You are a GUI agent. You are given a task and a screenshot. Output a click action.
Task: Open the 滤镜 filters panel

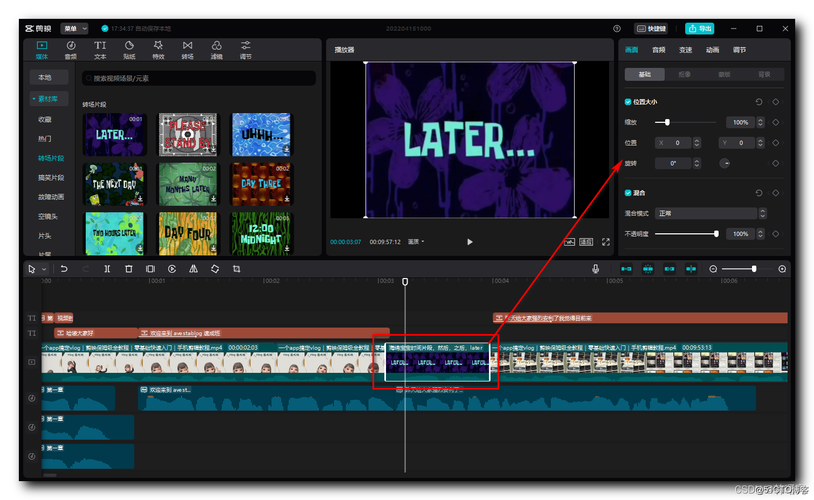[x=216, y=50]
